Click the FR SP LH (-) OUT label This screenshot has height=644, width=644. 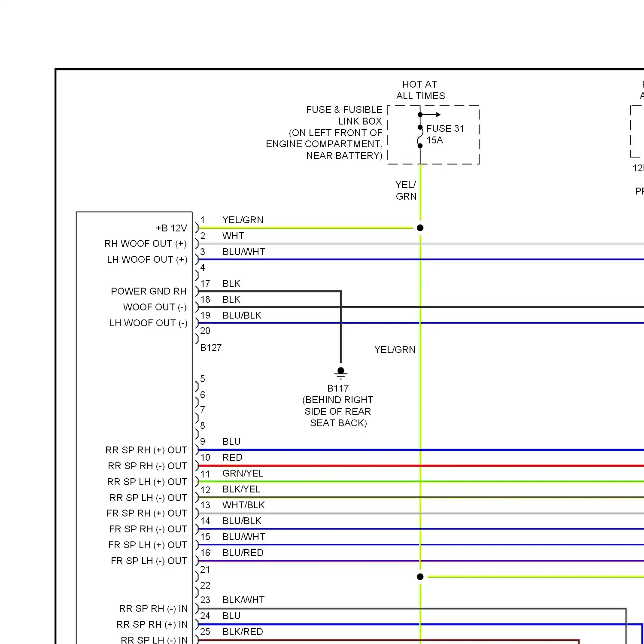(x=149, y=561)
